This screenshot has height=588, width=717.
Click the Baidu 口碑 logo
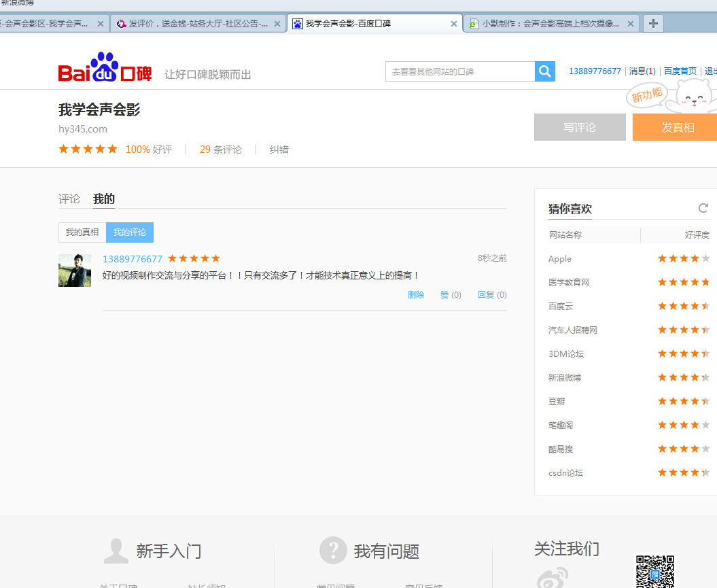tap(105, 68)
